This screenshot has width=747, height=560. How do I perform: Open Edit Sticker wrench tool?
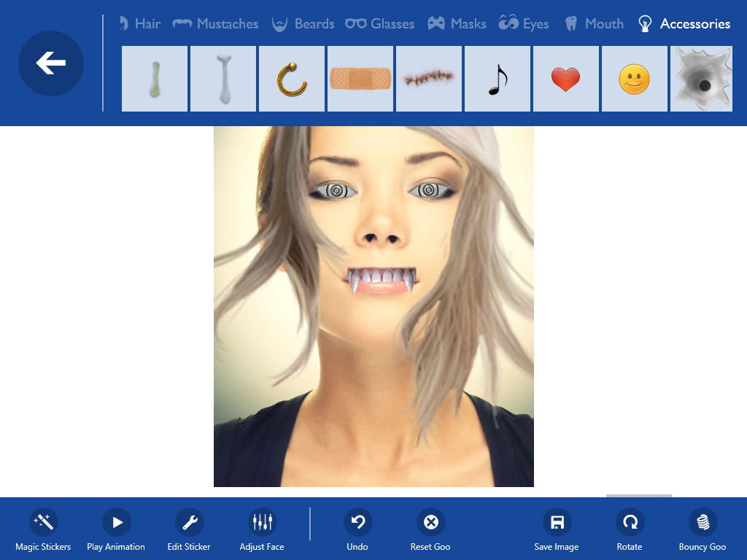(x=189, y=522)
